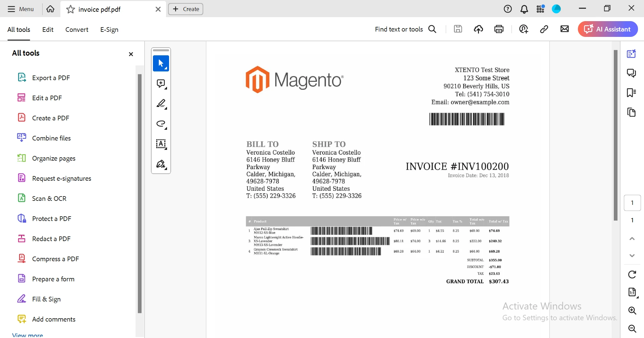Image resolution: width=644 pixels, height=338 pixels.
Task: Star the invoice pdf.pdf tab as favorite
Action: point(70,9)
